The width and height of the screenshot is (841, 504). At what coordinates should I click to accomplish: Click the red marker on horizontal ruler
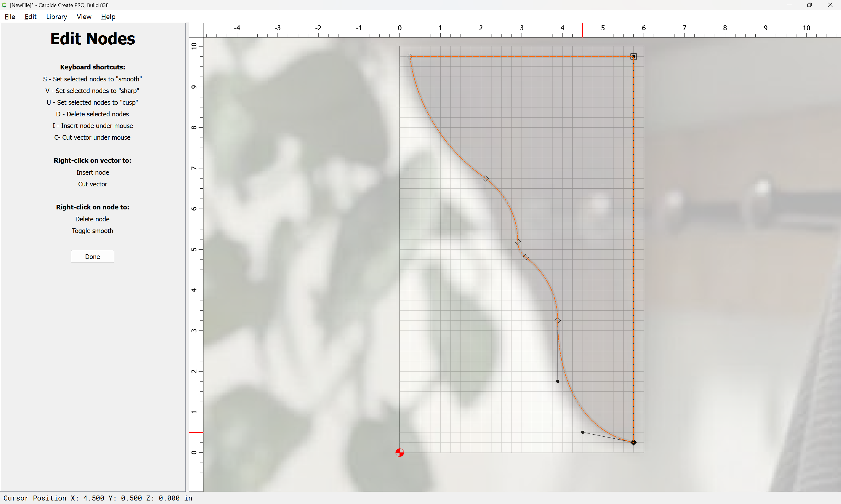click(582, 30)
